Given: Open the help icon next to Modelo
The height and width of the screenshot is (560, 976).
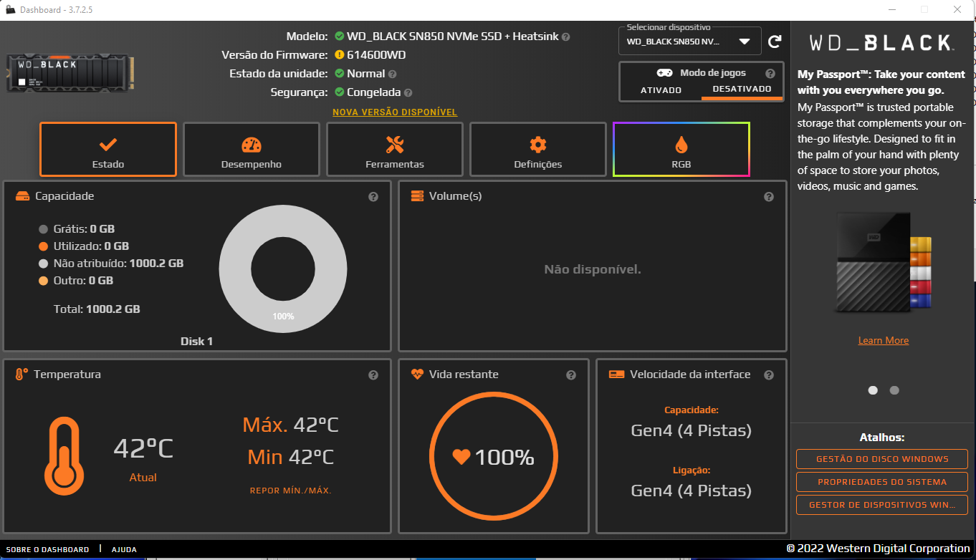Looking at the screenshot, I should (x=565, y=36).
